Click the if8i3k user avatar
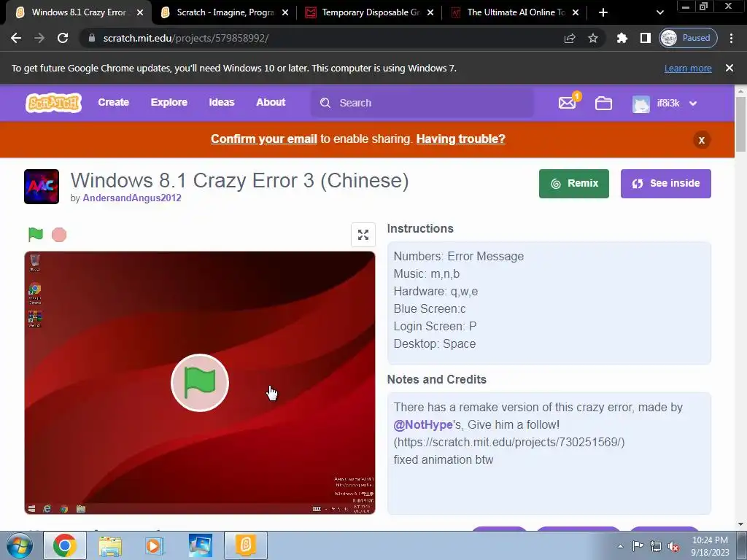Viewport: 747px width, 560px height. pyautogui.click(x=640, y=104)
